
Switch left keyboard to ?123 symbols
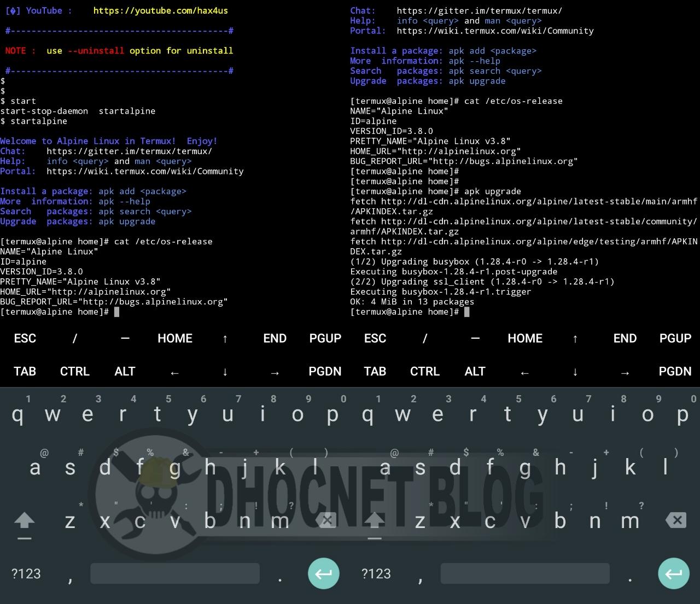coord(26,573)
